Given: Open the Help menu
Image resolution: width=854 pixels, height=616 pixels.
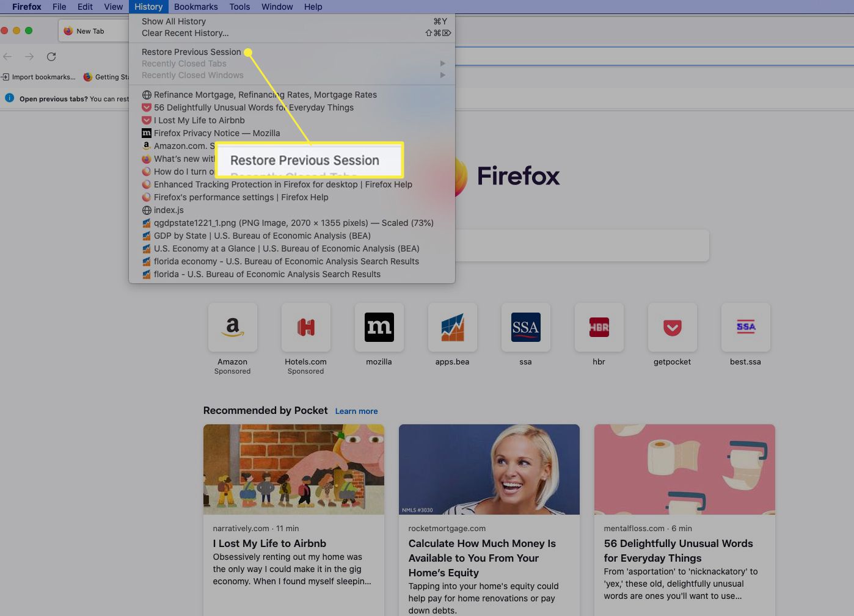Looking at the screenshot, I should 313,7.
